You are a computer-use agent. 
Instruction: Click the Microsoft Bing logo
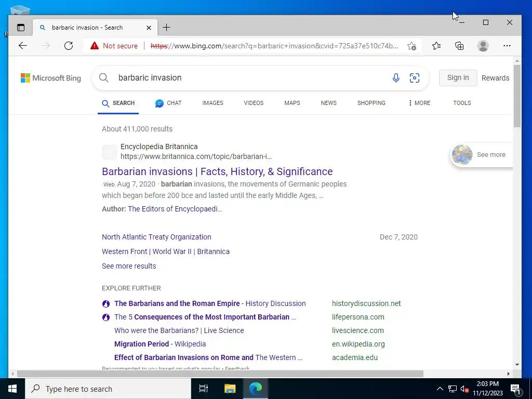[51, 78]
